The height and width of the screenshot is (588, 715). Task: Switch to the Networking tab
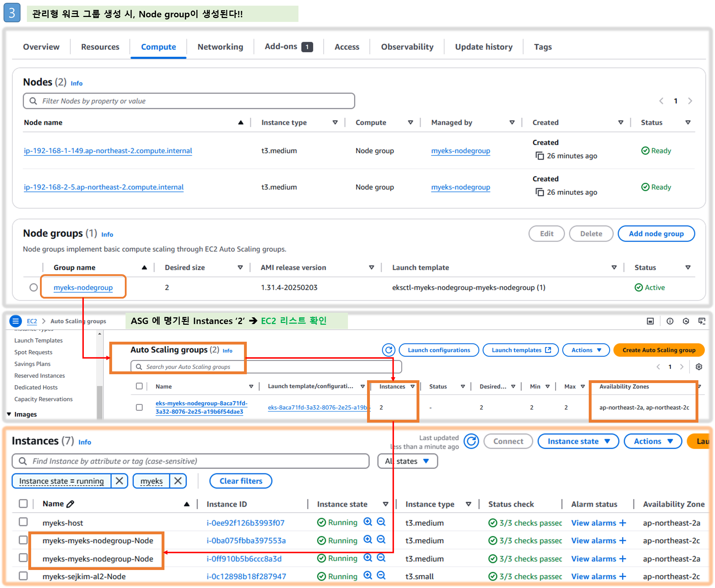pyautogui.click(x=220, y=47)
